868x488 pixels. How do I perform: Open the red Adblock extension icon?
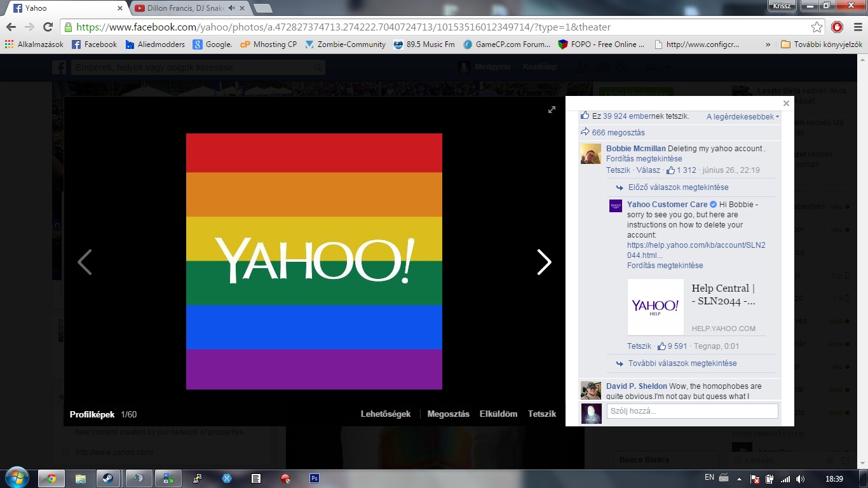(x=837, y=27)
